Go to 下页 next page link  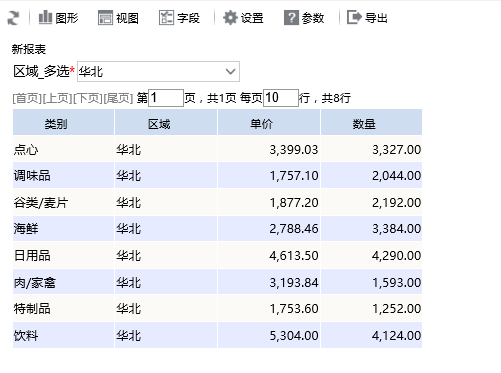click(x=88, y=98)
